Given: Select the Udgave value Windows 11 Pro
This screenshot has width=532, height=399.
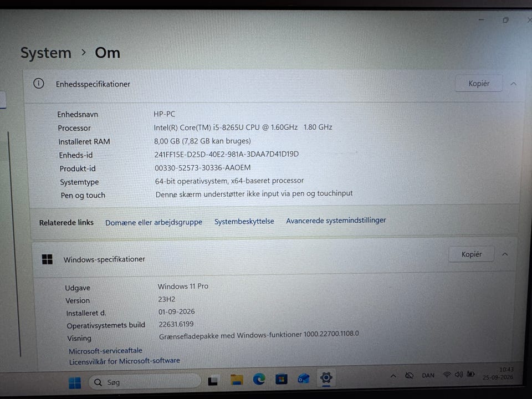Looking at the screenshot, I should (x=183, y=286).
